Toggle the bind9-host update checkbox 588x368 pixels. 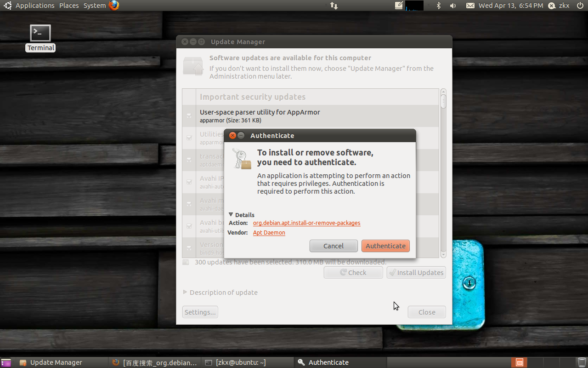(x=189, y=248)
